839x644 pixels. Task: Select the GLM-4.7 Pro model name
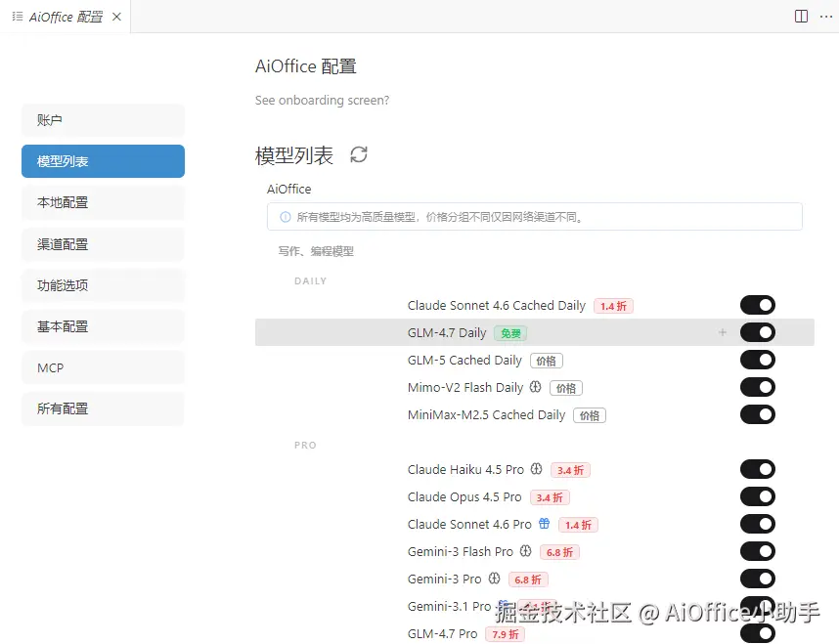click(x=443, y=634)
